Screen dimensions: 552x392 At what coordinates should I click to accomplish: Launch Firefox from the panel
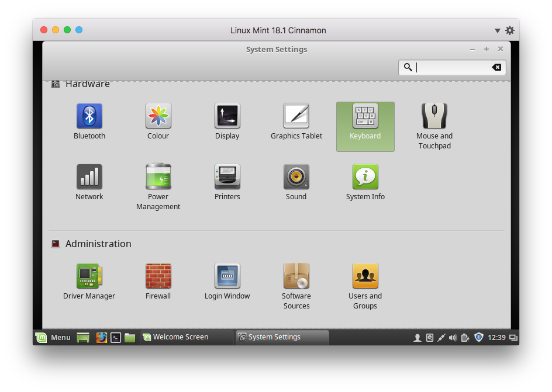[102, 338]
